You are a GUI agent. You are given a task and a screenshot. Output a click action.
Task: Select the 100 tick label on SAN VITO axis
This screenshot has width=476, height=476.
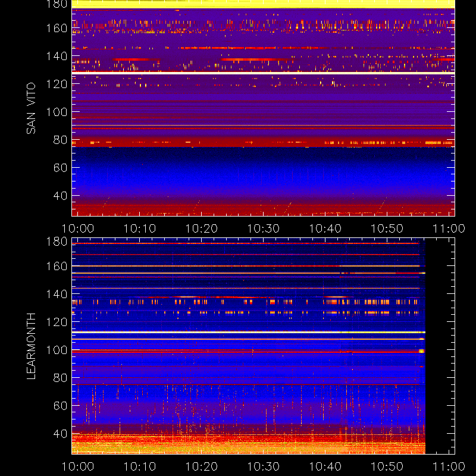(57, 112)
